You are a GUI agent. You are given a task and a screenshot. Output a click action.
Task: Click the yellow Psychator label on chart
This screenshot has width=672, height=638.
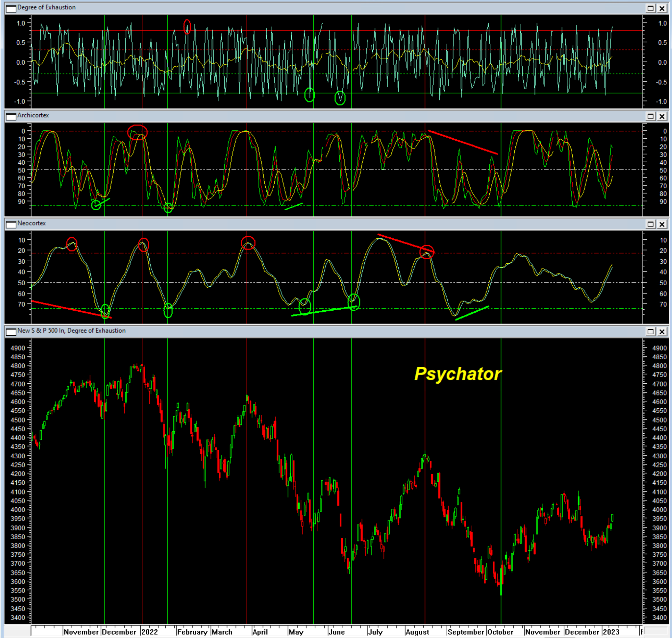tap(458, 374)
